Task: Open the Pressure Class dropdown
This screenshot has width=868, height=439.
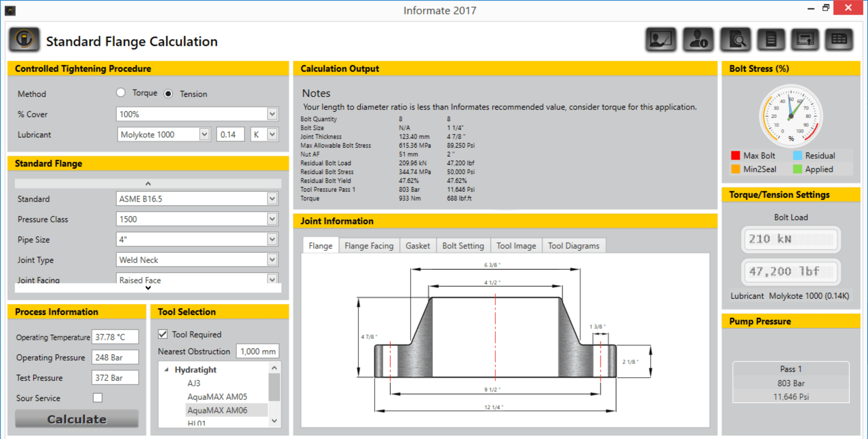Action: point(272,219)
